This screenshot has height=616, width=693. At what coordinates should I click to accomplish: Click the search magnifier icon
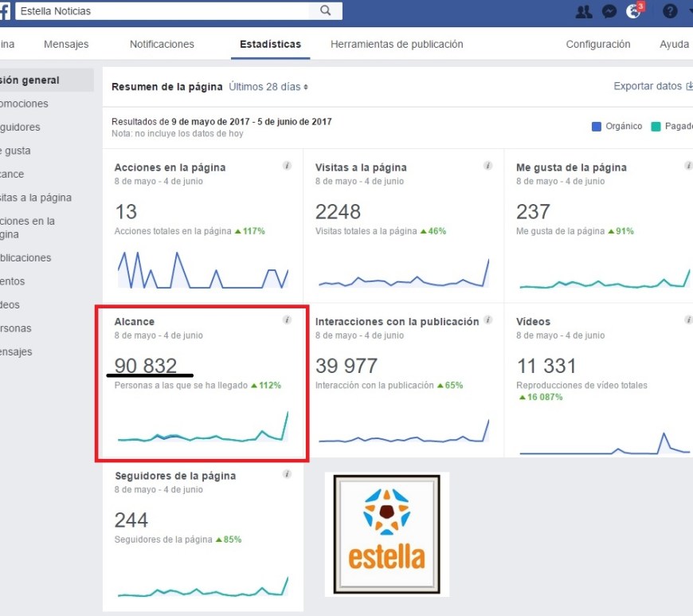pos(325,11)
